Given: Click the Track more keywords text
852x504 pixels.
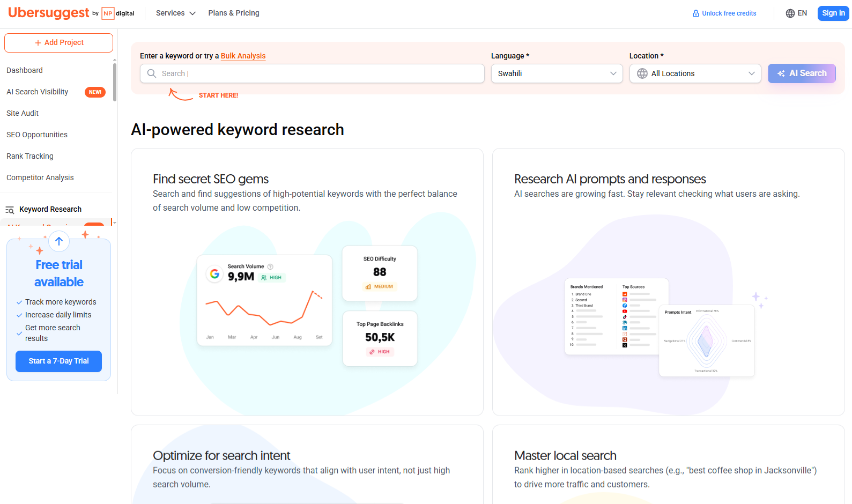Looking at the screenshot, I should (x=61, y=302).
